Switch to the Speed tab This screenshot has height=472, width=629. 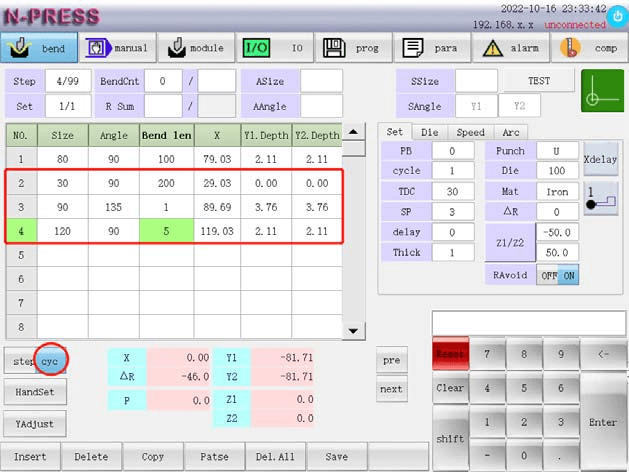pyautogui.click(x=469, y=132)
